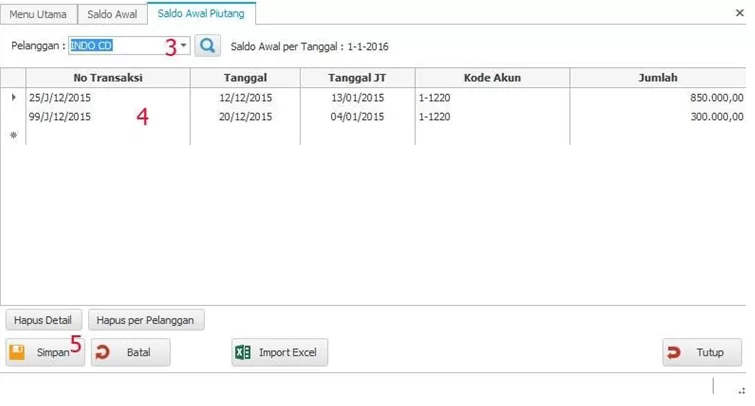Click Import Excel button
Screen dimensions: 755x406
click(x=279, y=353)
